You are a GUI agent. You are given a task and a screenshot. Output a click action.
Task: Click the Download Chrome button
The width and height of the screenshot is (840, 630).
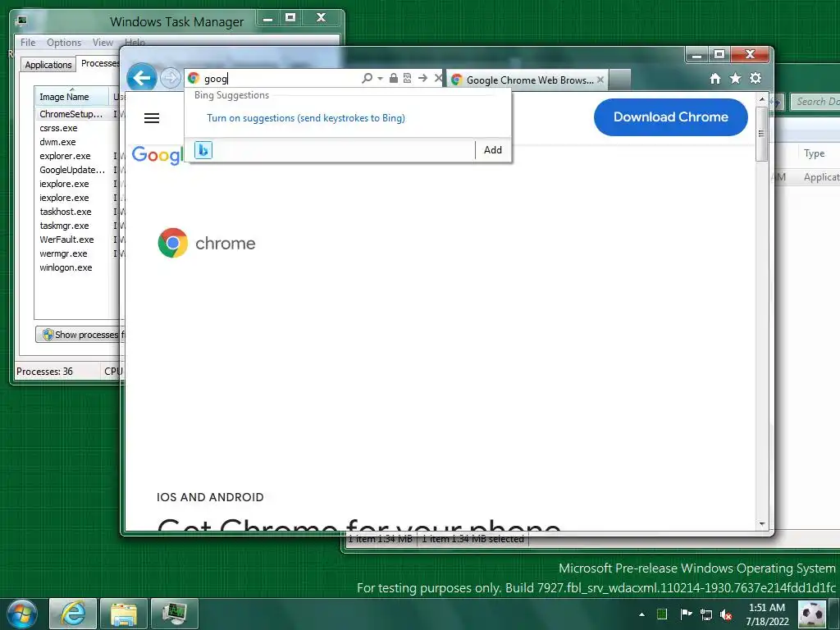tap(671, 116)
